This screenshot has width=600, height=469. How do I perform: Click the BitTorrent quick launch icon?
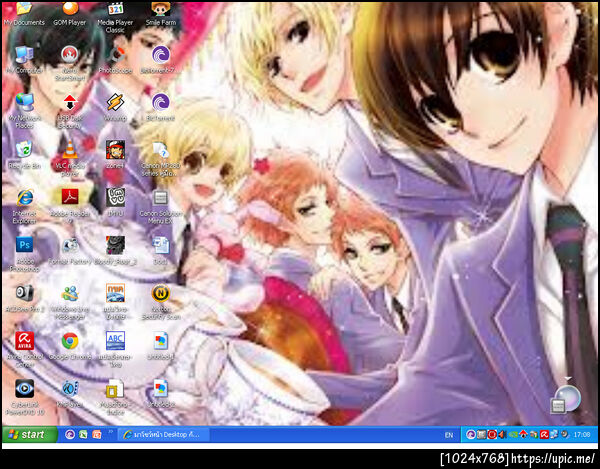pyautogui.click(x=70, y=435)
